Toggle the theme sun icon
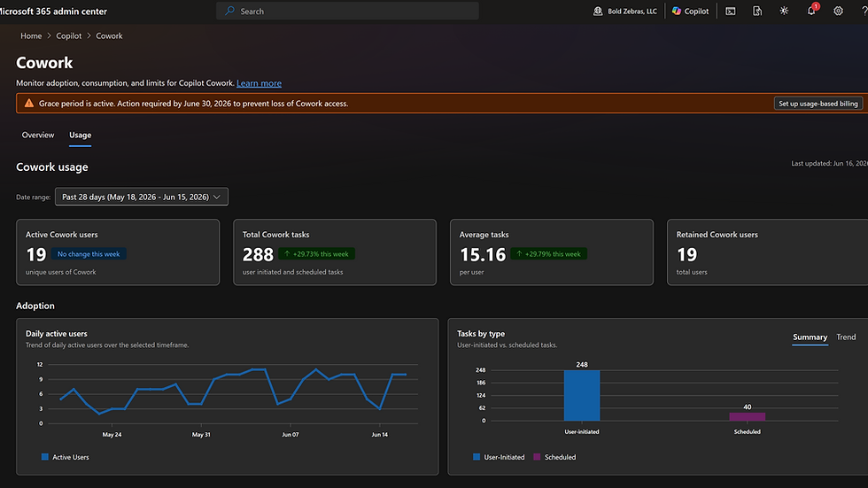 [x=784, y=11]
